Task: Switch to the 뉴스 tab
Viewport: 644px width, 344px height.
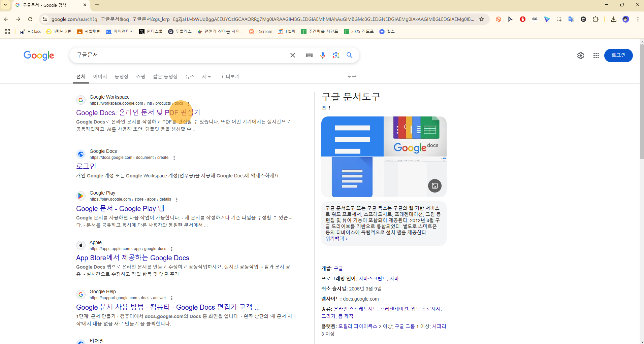Action: click(x=190, y=76)
